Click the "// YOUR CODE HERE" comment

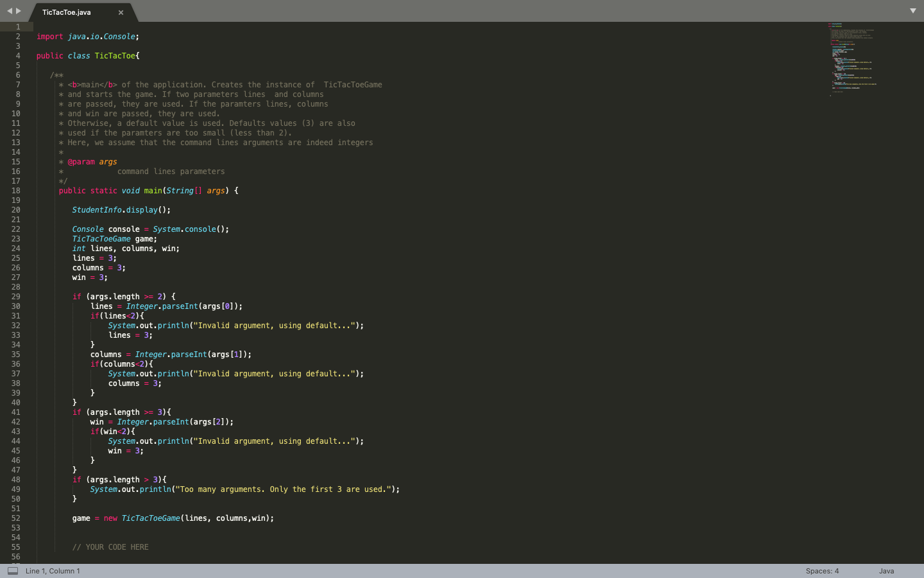(110, 547)
